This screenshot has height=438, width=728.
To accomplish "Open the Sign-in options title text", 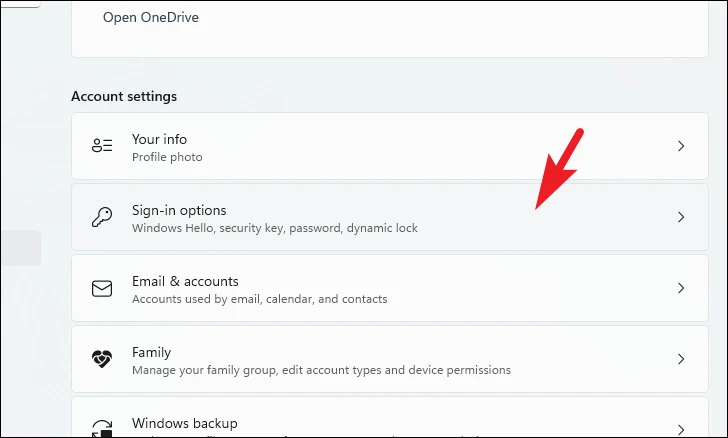I will (x=179, y=210).
